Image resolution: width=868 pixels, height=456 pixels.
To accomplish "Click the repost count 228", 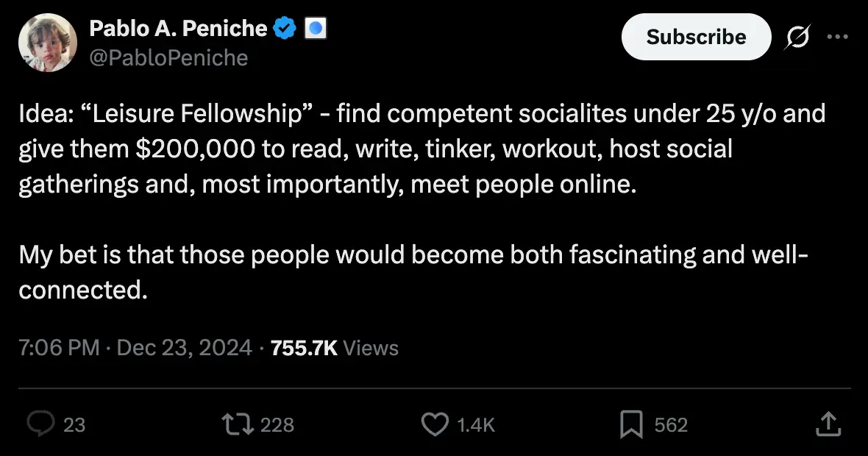I will point(277,424).
